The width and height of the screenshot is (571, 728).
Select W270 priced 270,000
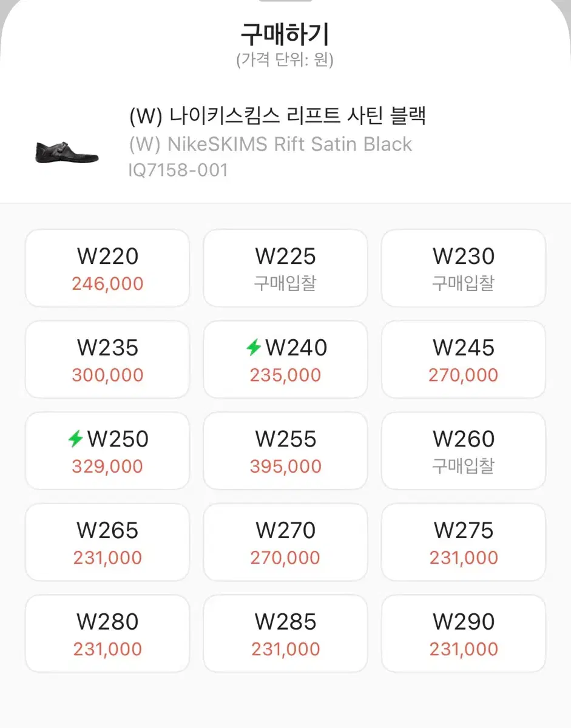click(285, 542)
